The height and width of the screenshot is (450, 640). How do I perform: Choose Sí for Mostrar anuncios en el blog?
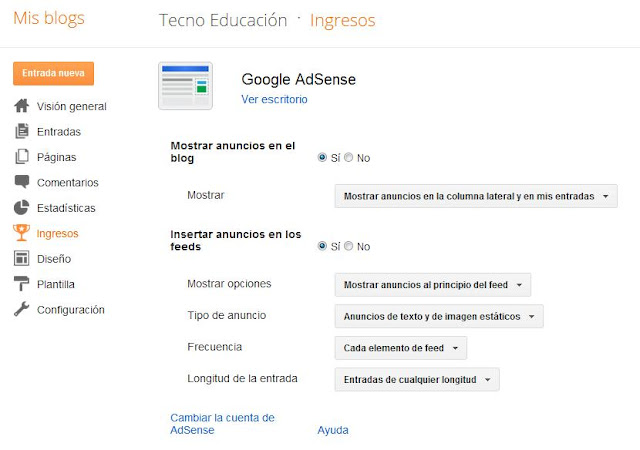pyautogui.click(x=322, y=157)
